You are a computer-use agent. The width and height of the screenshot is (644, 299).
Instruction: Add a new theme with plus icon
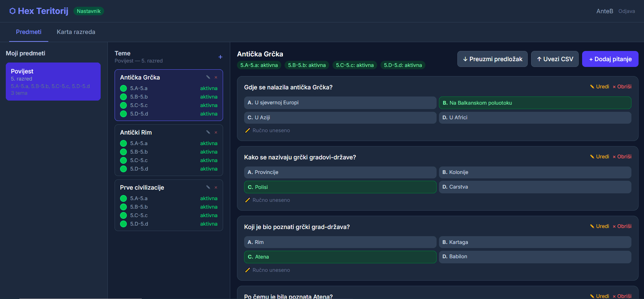click(220, 57)
